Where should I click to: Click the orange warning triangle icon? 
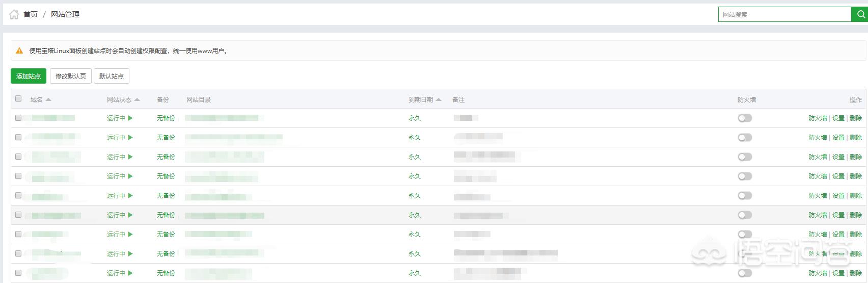(19, 50)
